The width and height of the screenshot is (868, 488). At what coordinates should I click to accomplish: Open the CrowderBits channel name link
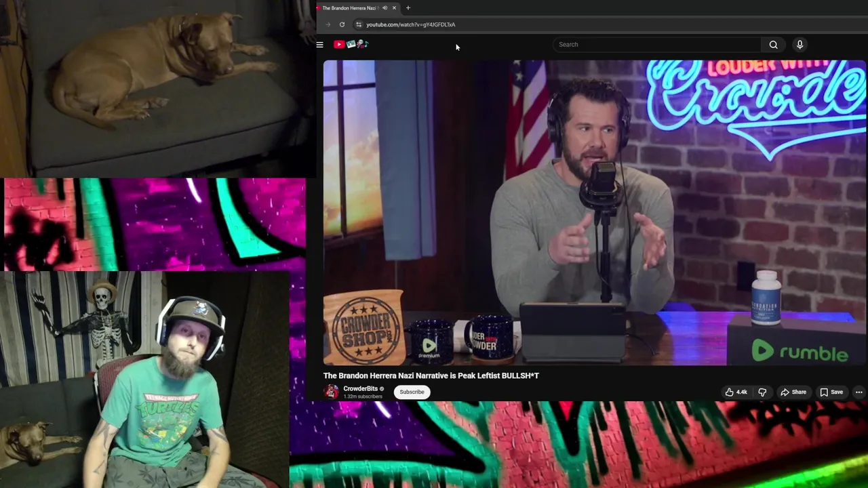[x=360, y=389]
